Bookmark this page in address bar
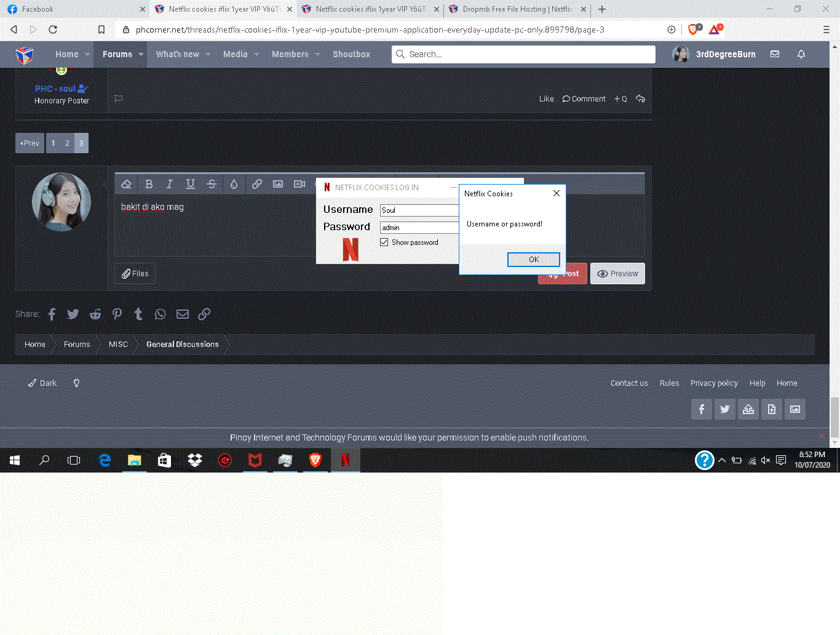Image resolution: width=840 pixels, height=635 pixels. [101, 30]
